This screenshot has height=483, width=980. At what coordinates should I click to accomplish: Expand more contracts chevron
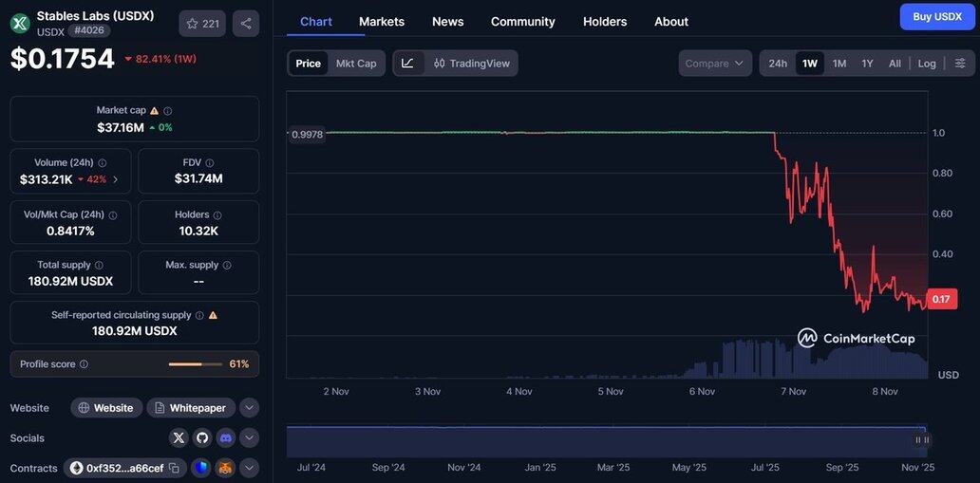tap(249, 468)
